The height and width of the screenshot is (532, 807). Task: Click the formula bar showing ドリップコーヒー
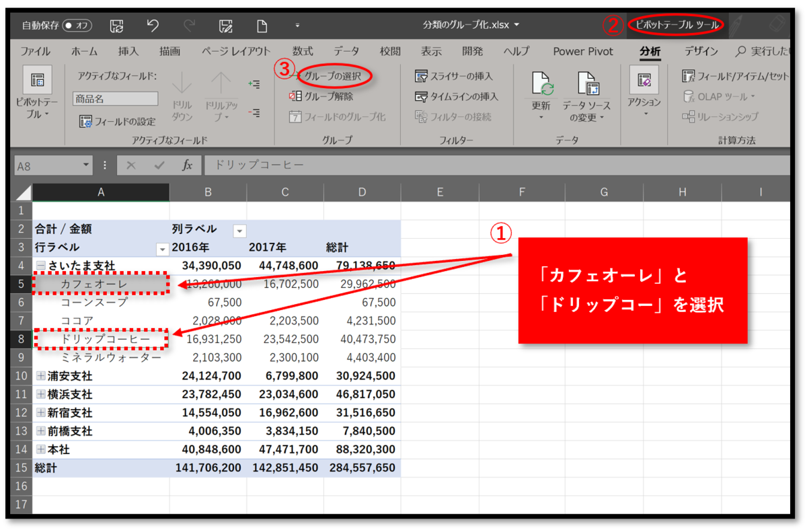(497, 165)
